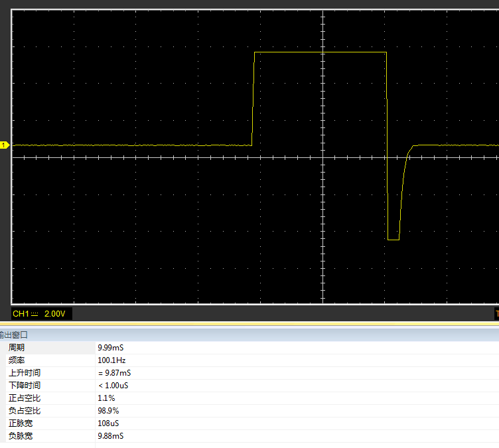This screenshot has height=448, width=499.
Task: Select the 正占空比 measurement row
Action: point(24,398)
